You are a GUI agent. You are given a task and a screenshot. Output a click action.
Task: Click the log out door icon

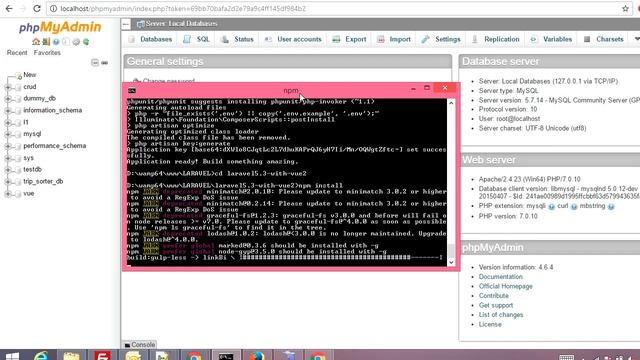pyautogui.click(x=46, y=42)
